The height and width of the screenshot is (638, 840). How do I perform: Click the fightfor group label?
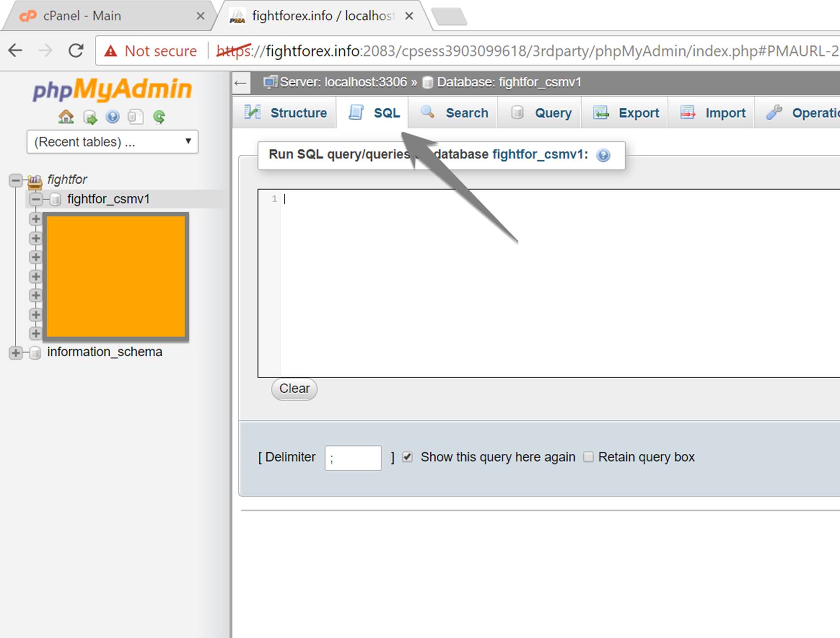[x=67, y=179]
